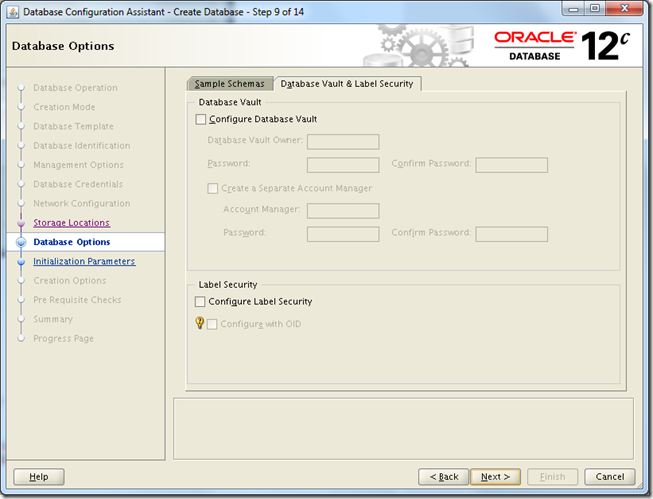Click the Progress Page step
Viewport: 653px width, 499px height.
coord(63,338)
